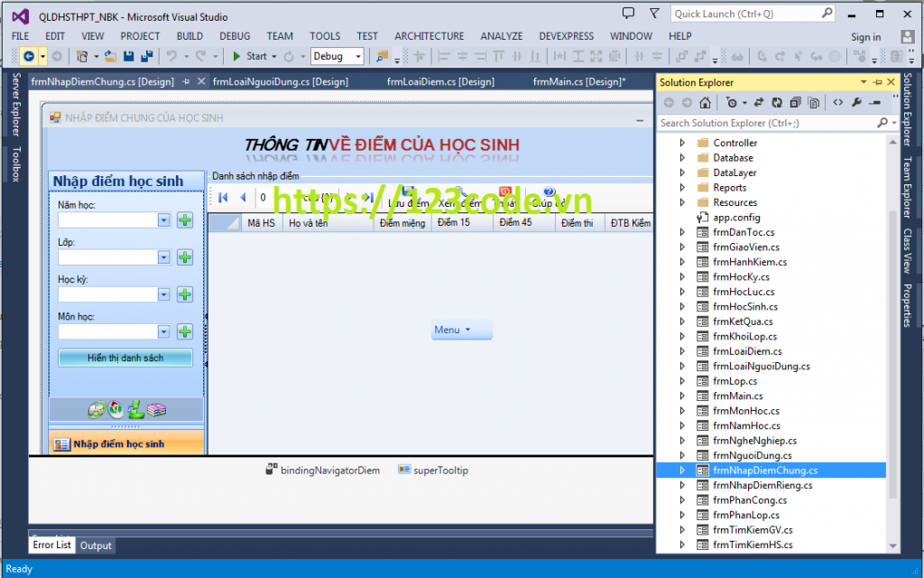Click the Refresh icon in Solution Explorer toolbar

pyautogui.click(x=778, y=101)
